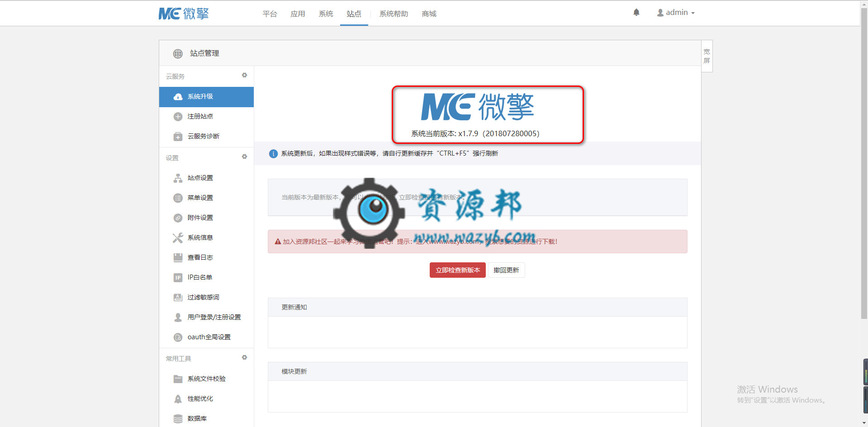This screenshot has height=427, width=868.
Task: Click the 微擎 logo in the header
Action: 184,14
